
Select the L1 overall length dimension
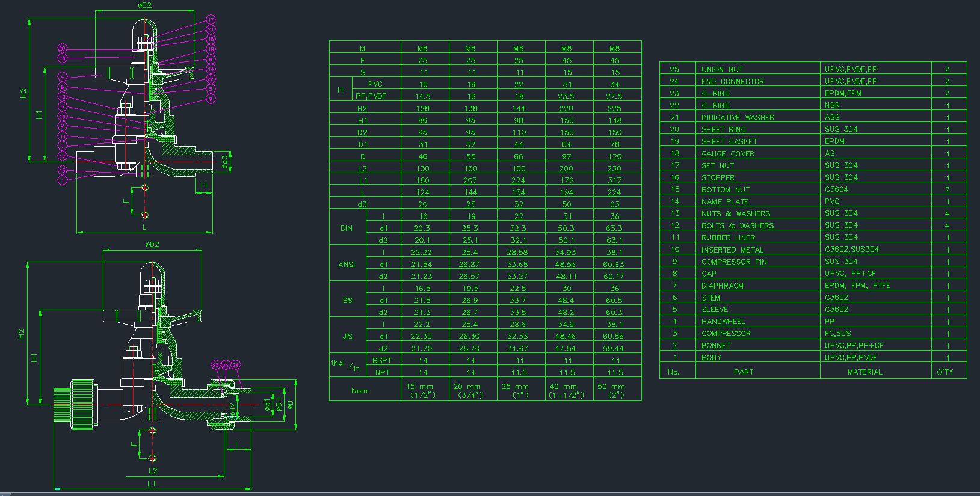pyautogui.click(x=152, y=483)
